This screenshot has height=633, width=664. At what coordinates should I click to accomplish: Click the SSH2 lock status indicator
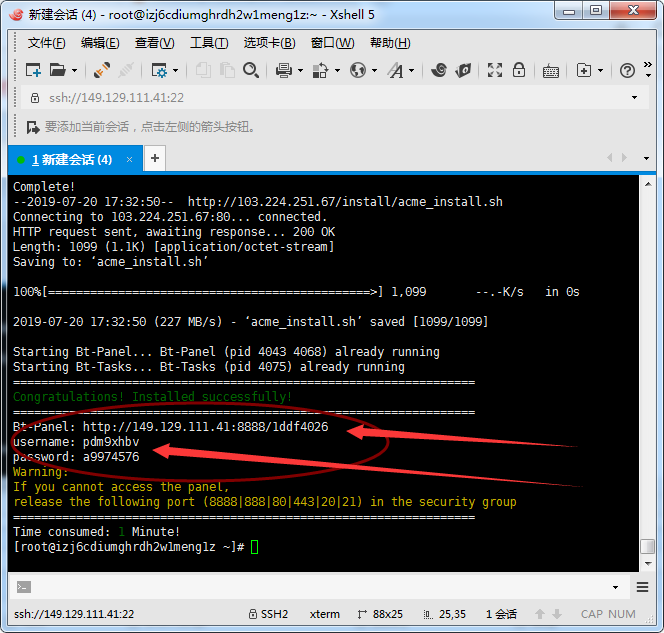tap(268, 614)
